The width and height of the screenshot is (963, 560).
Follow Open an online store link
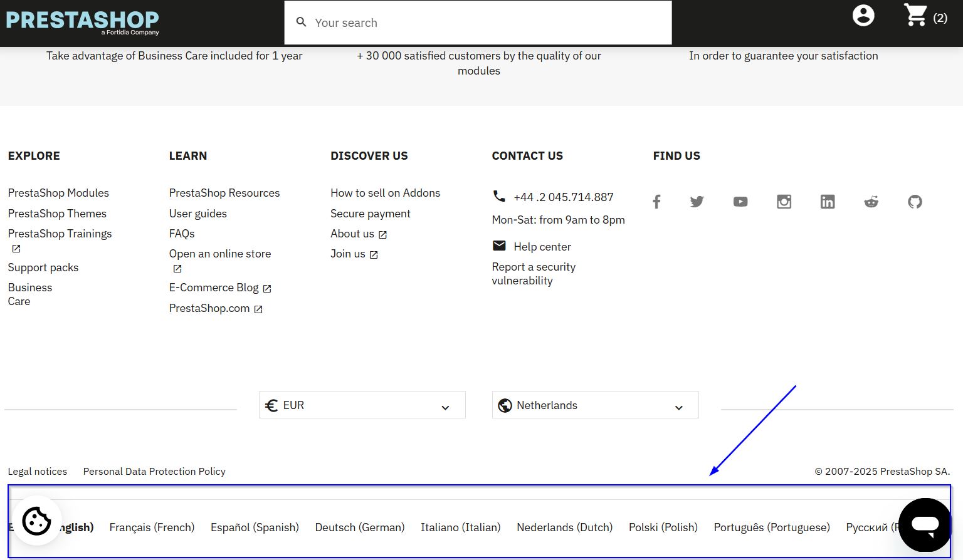pyautogui.click(x=220, y=254)
